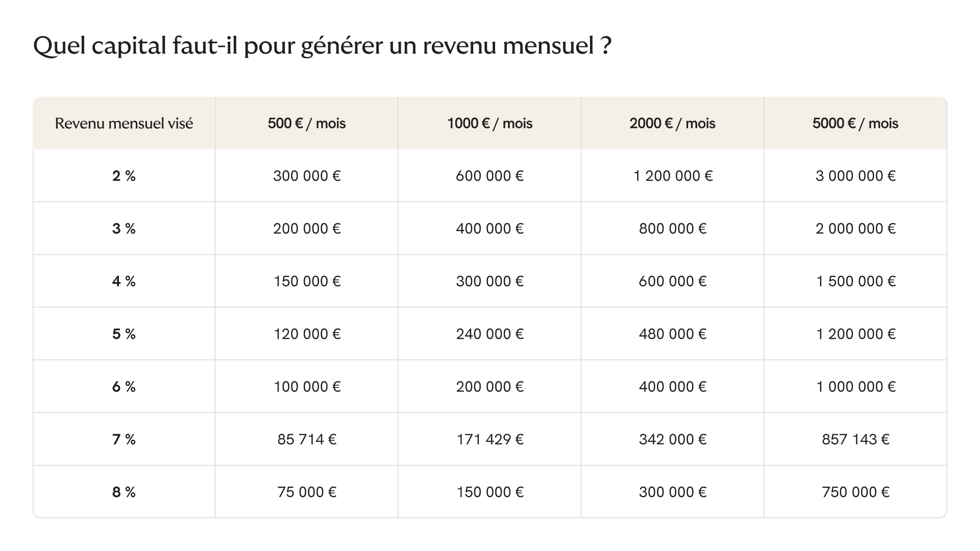Select the 85 714 € cell

tap(307, 439)
